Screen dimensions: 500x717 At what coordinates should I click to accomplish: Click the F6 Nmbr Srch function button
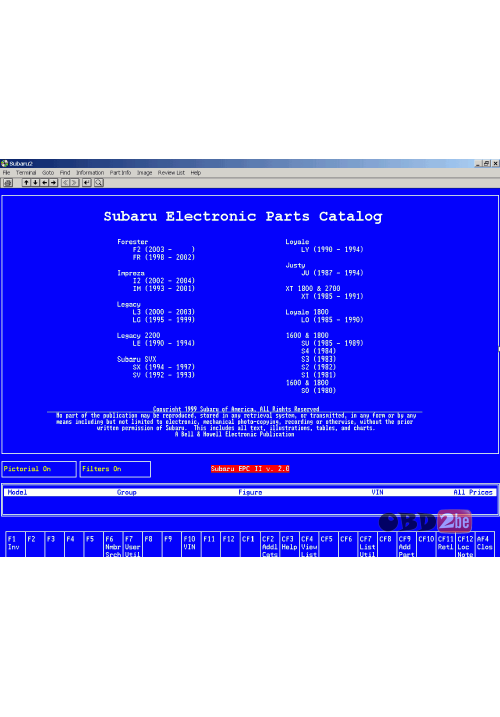click(x=113, y=545)
